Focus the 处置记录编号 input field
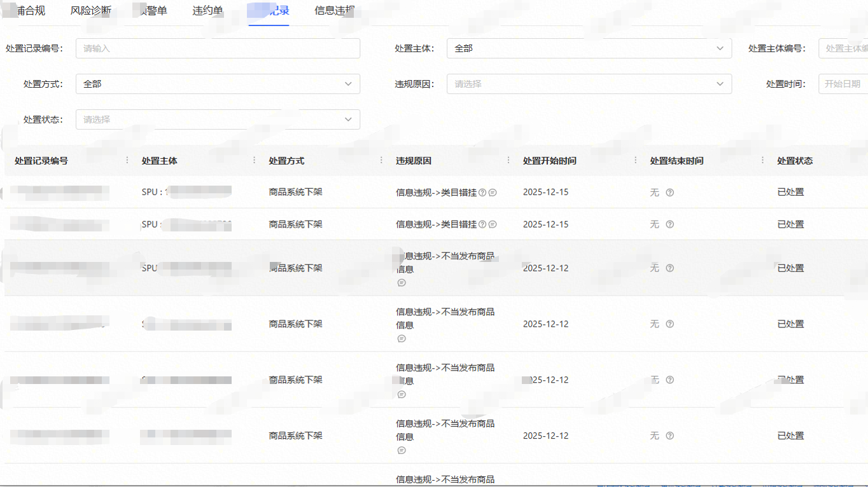 tap(218, 48)
